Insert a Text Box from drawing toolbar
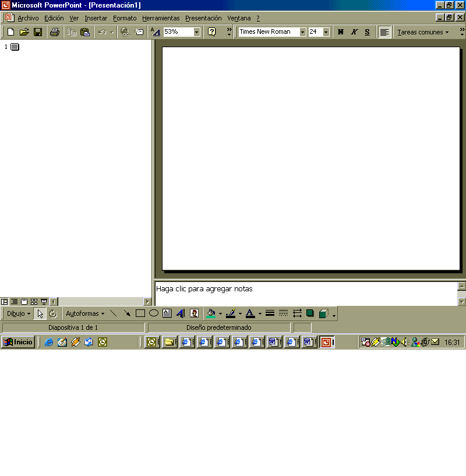The height and width of the screenshot is (476, 466). pos(167,313)
